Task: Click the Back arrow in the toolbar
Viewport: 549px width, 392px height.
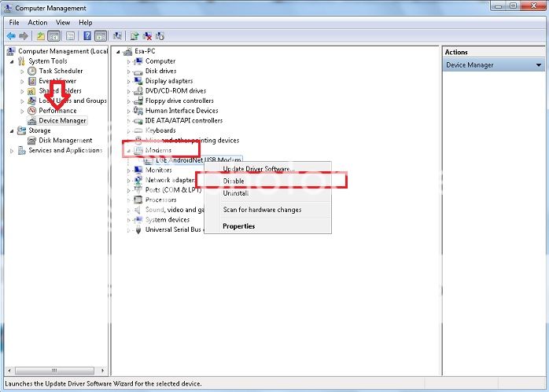Action: click(11, 36)
